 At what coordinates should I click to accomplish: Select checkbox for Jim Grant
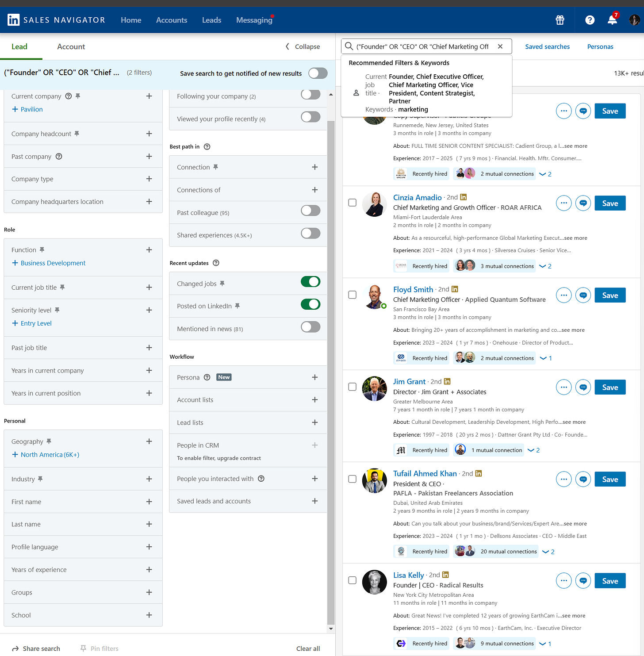pos(353,387)
